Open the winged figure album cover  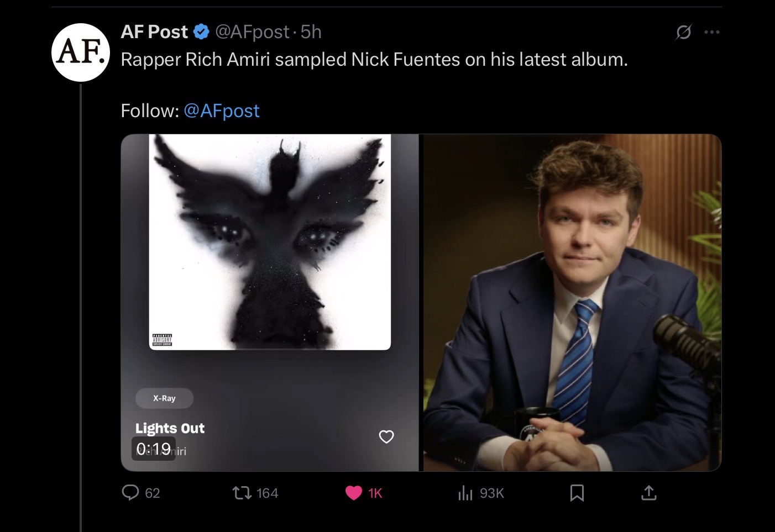pos(270,242)
